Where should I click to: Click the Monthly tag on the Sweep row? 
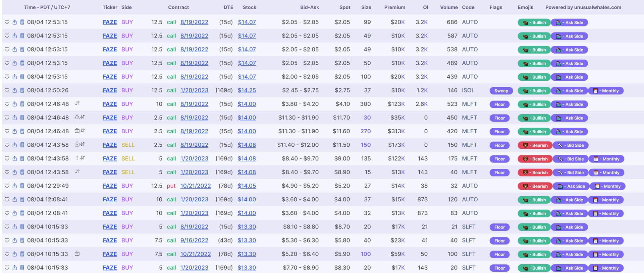(606, 91)
